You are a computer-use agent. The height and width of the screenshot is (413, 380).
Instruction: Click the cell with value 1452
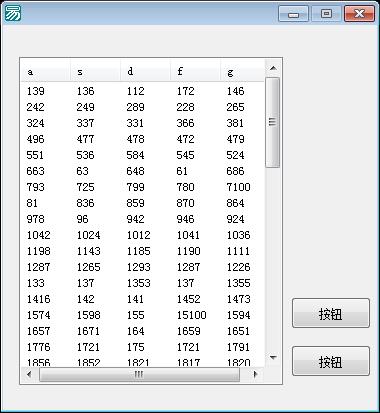[x=188, y=299]
